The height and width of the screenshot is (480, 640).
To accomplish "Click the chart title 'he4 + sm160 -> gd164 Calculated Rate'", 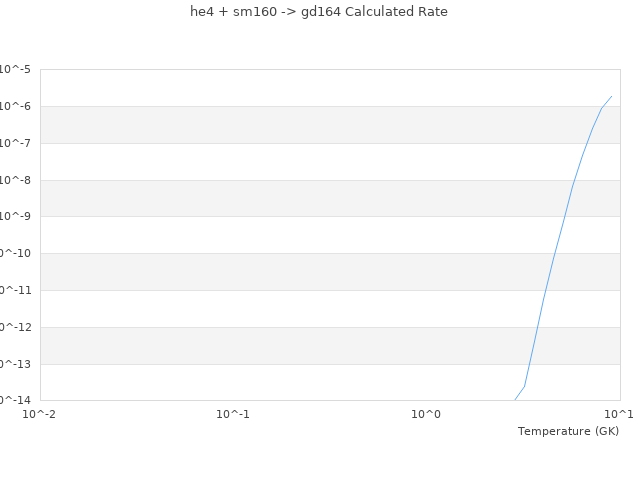I will pos(319,12).
